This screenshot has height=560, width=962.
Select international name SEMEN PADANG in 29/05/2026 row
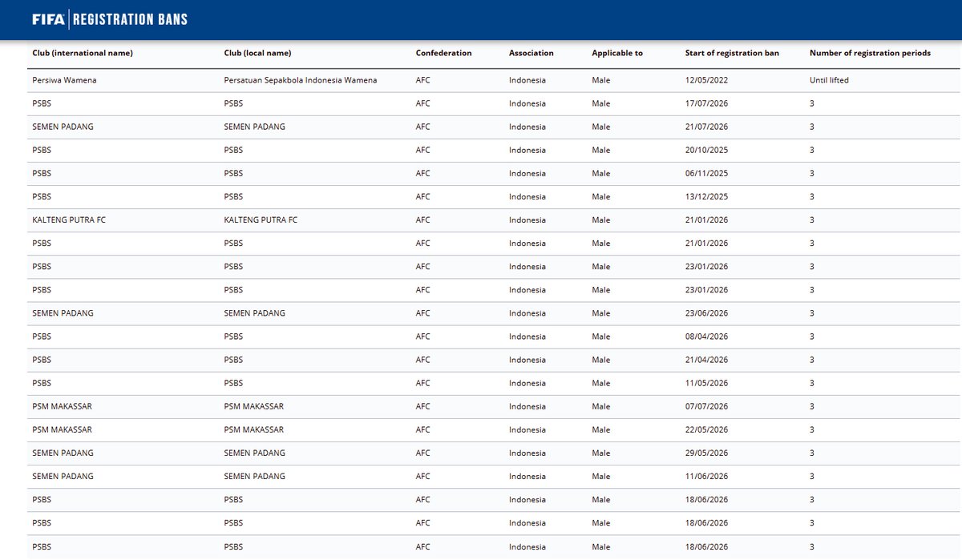click(x=63, y=453)
